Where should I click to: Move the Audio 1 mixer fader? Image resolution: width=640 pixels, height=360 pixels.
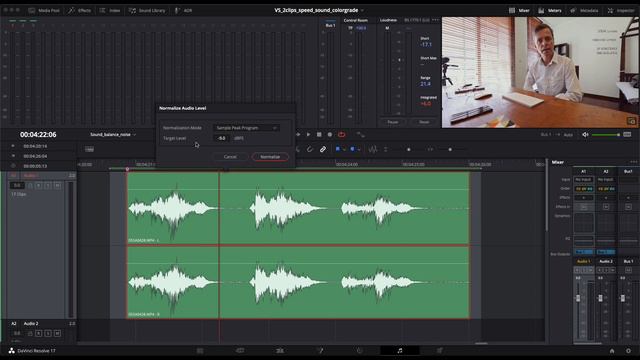(578, 298)
